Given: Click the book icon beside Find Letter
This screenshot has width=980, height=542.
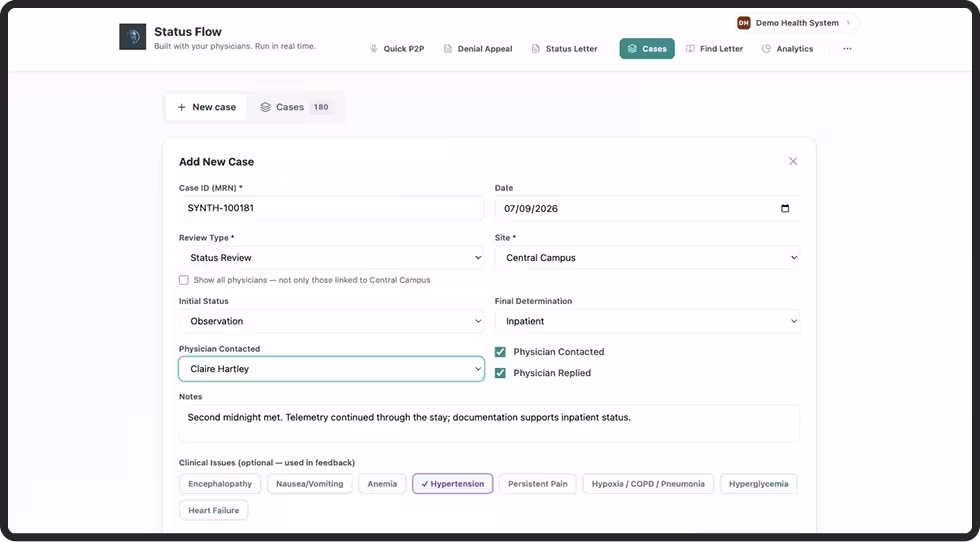Looking at the screenshot, I should (690, 49).
